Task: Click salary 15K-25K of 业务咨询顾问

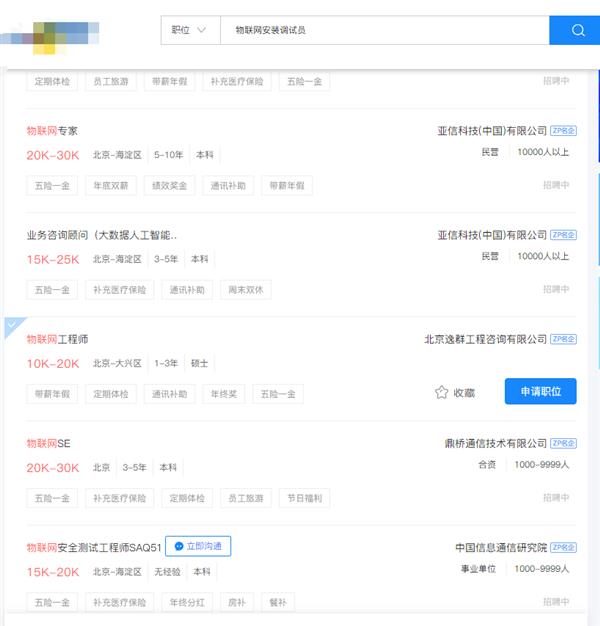Action: (53, 260)
